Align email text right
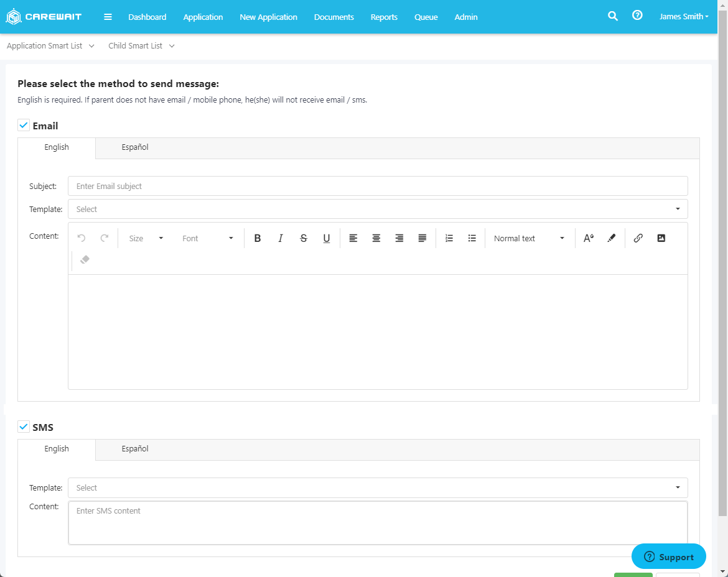 (x=399, y=238)
